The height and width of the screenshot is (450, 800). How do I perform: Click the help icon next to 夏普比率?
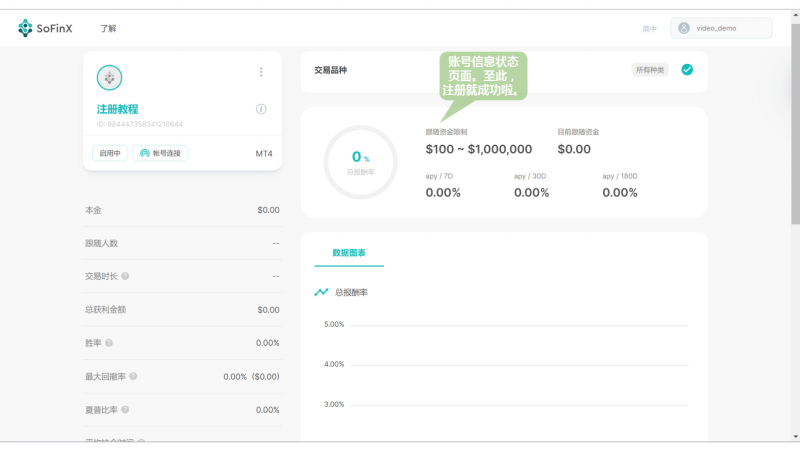click(125, 410)
